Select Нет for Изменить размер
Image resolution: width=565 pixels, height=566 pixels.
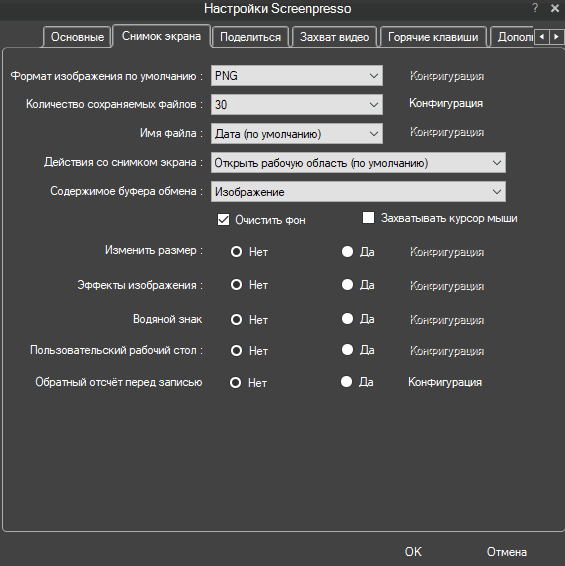(236, 252)
